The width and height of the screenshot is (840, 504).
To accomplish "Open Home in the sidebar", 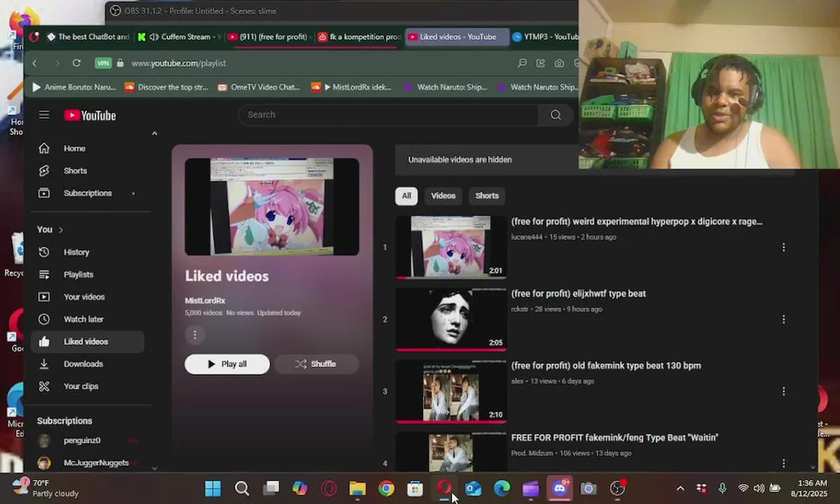I will point(87,148).
